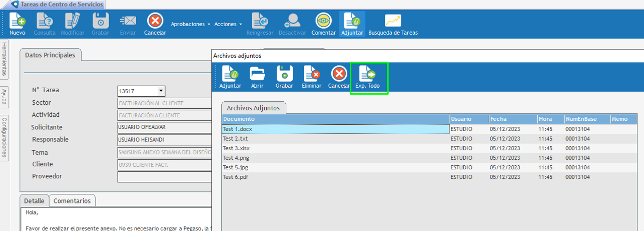
Task: Select the Detalle tab
Action: pyautogui.click(x=35, y=201)
